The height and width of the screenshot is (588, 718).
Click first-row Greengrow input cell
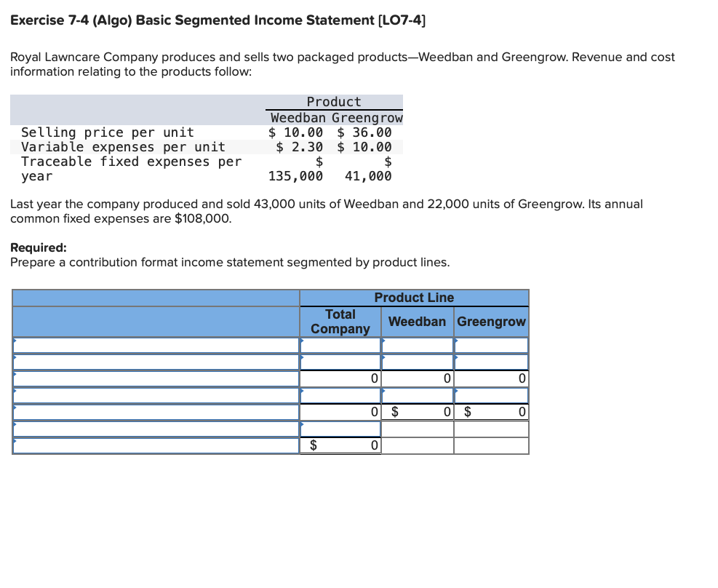click(491, 345)
